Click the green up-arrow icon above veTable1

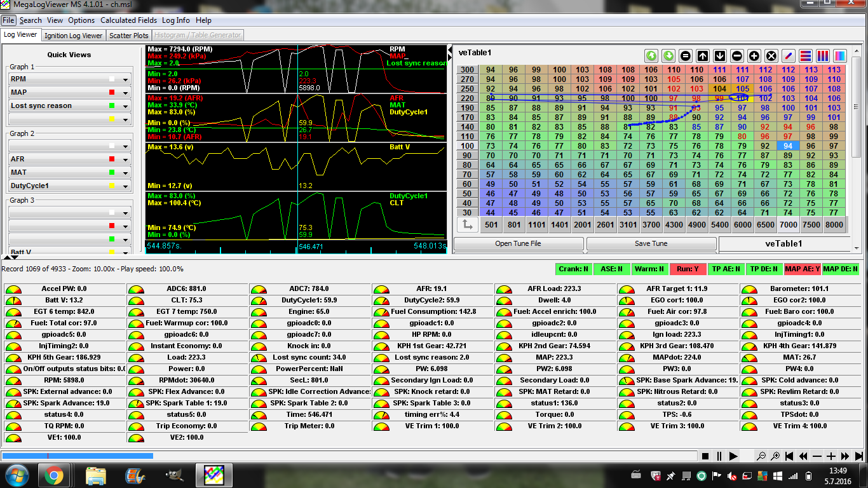click(651, 55)
